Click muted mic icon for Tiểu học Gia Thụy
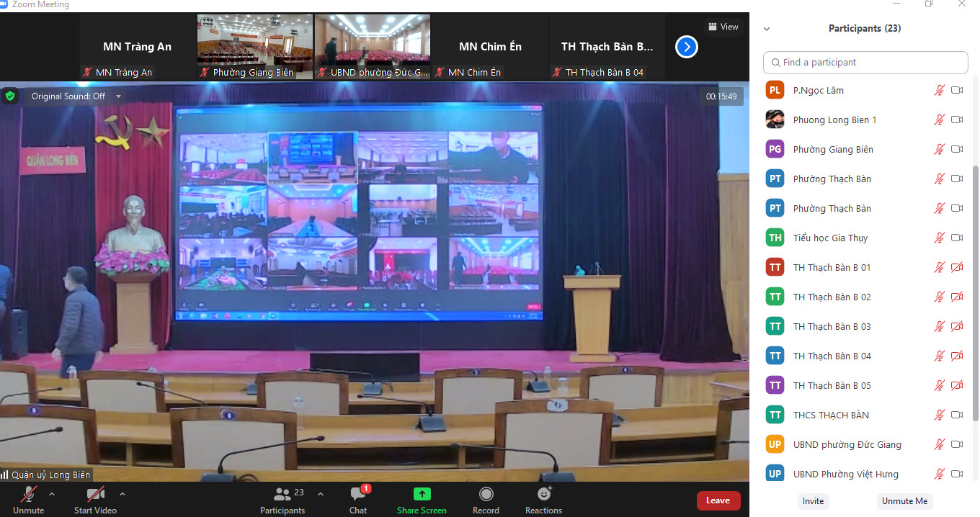 (939, 238)
